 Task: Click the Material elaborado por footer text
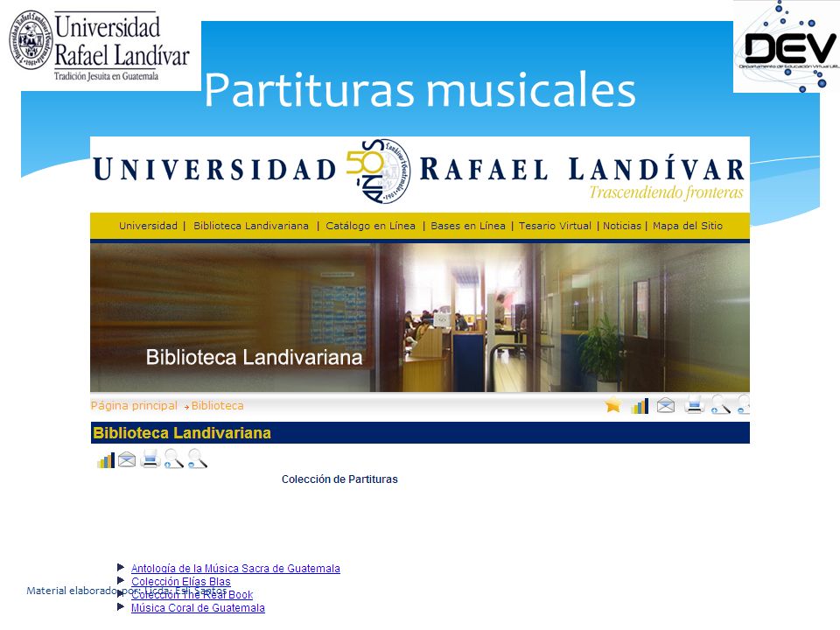[x=126, y=591]
